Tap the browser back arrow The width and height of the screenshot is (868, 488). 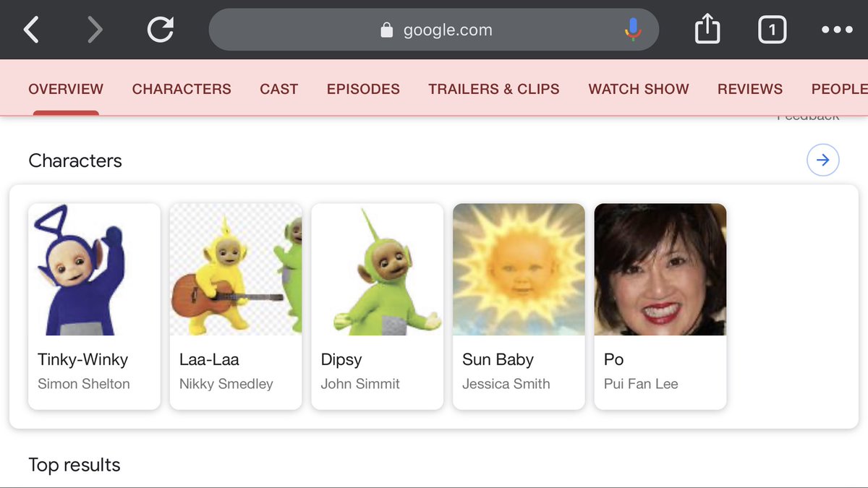[x=30, y=30]
